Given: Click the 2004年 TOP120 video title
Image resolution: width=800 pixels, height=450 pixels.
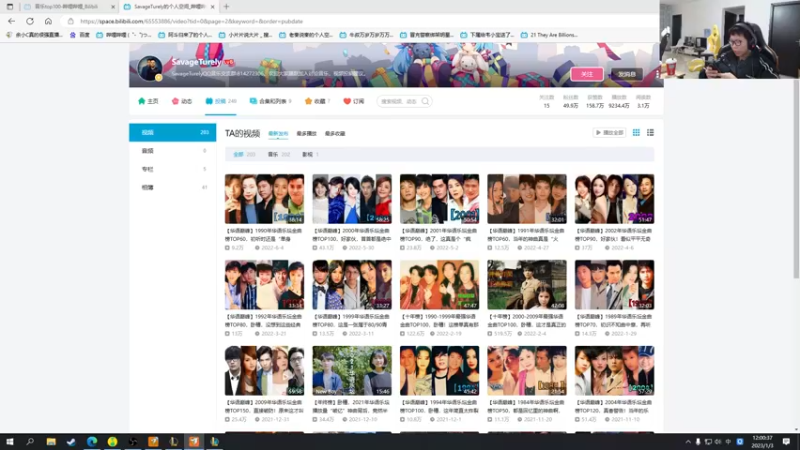Looking at the screenshot, I should 614,406.
